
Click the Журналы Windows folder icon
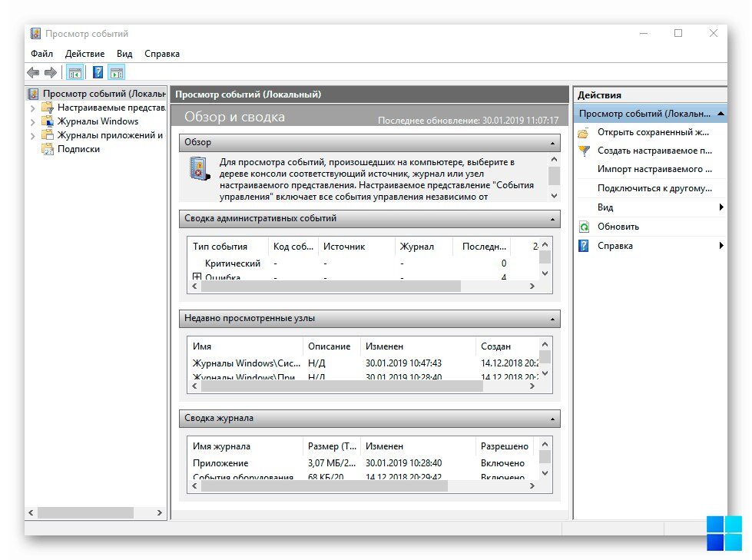48,121
